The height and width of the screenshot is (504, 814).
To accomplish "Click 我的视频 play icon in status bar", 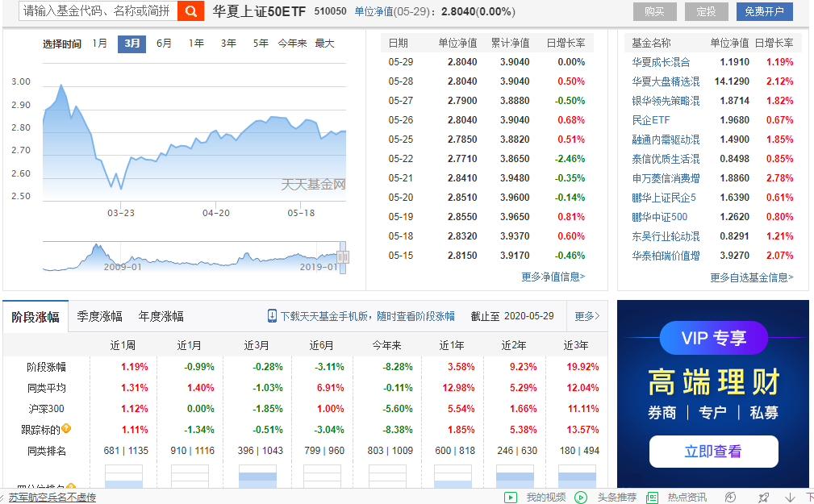I will coord(511,498).
